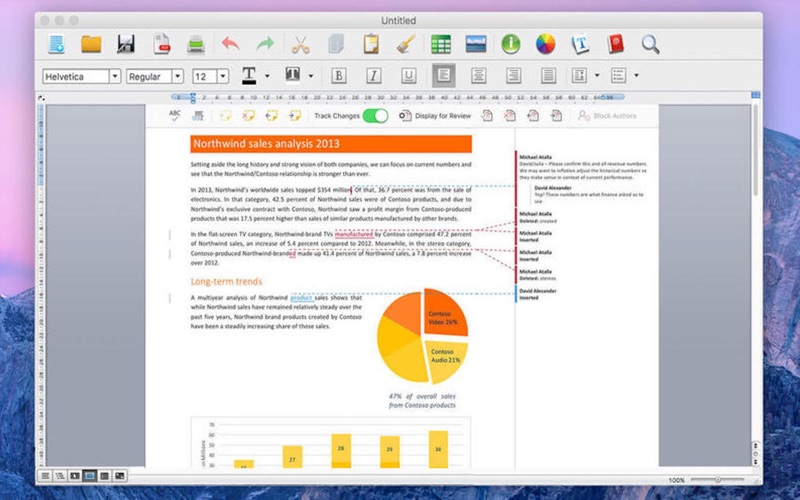Viewport: 800px width, 500px height.
Task: Redo the action with the green arrow
Action: tap(265, 43)
